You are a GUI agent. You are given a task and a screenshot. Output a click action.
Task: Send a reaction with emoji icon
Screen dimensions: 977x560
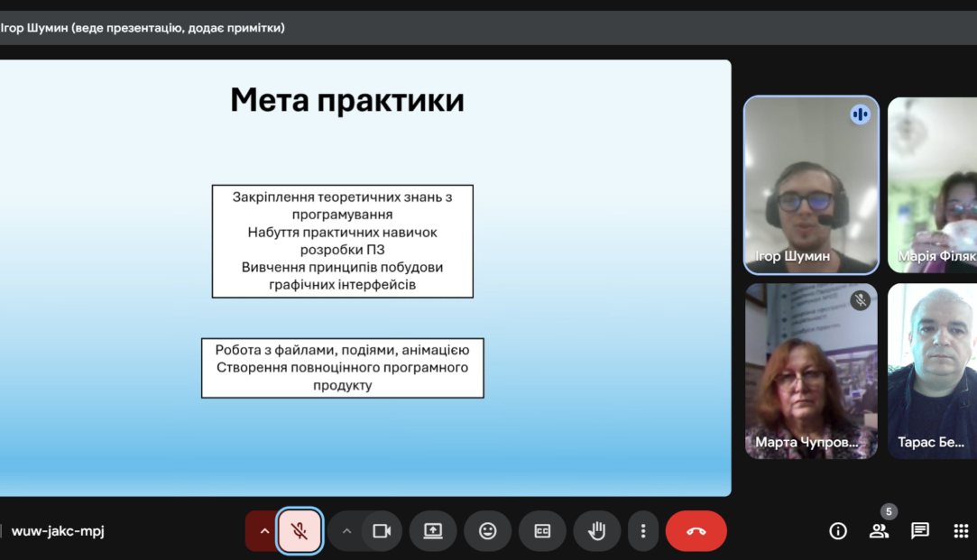487,531
